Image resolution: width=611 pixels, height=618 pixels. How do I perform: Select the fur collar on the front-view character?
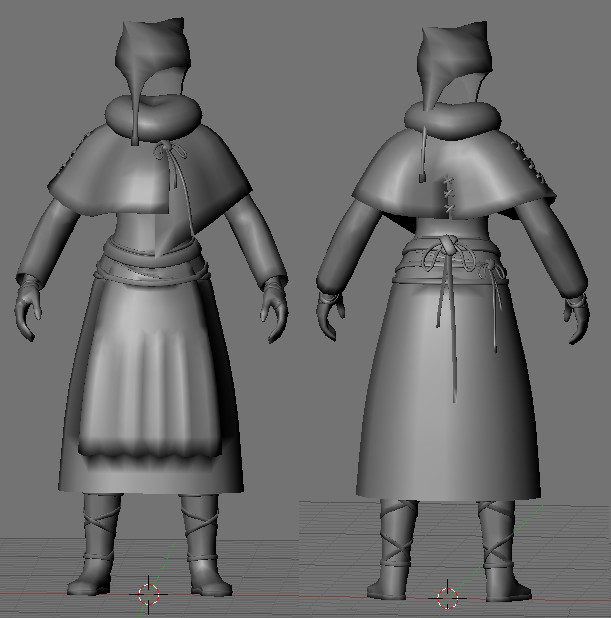[153, 117]
